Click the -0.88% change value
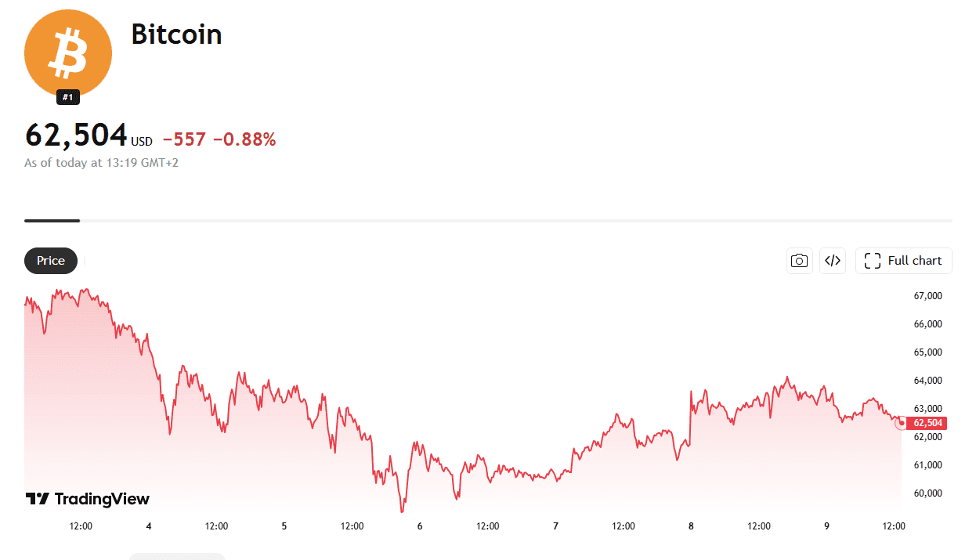This screenshot has height=560, width=976. click(249, 140)
